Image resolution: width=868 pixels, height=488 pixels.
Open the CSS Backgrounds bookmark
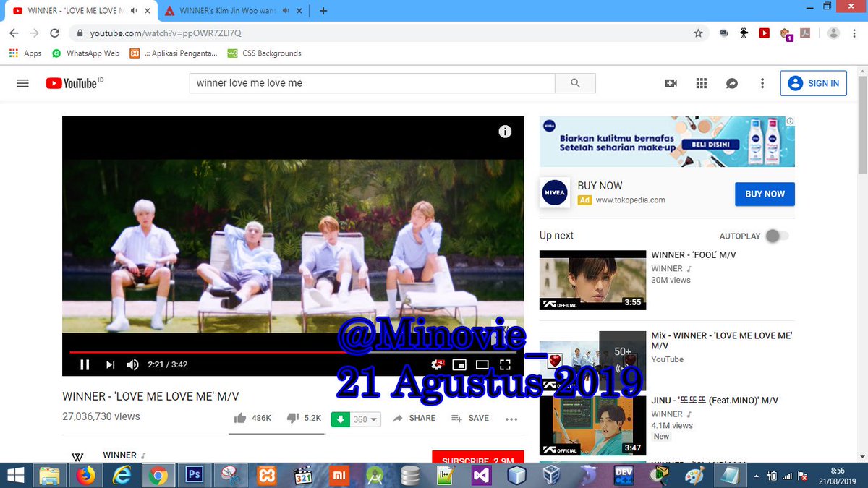point(264,53)
